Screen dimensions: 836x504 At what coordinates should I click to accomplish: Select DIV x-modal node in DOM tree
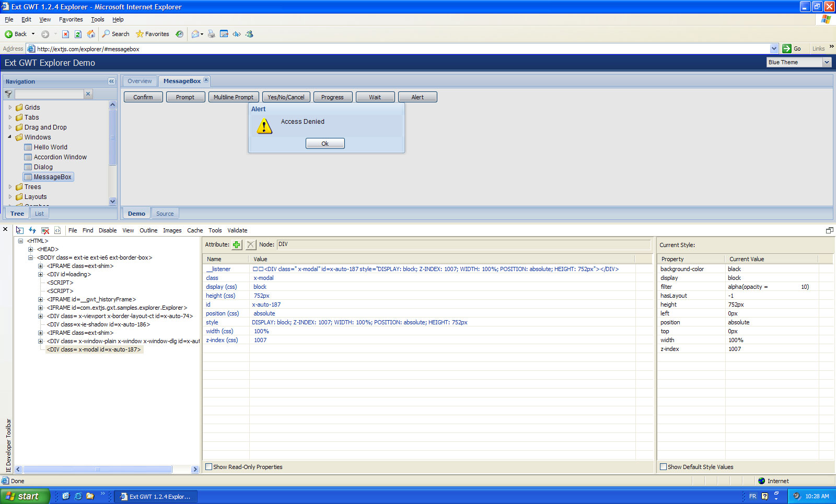[x=94, y=349]
